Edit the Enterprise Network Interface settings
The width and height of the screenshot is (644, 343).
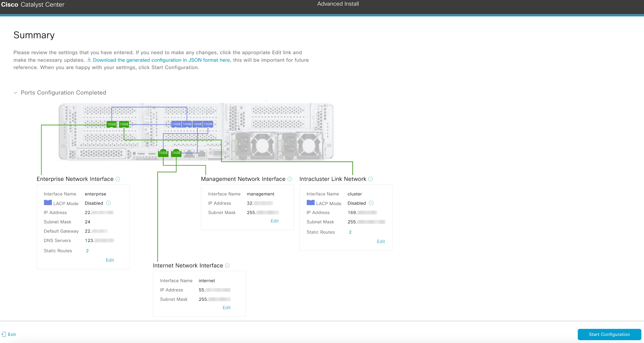[110, 260]
